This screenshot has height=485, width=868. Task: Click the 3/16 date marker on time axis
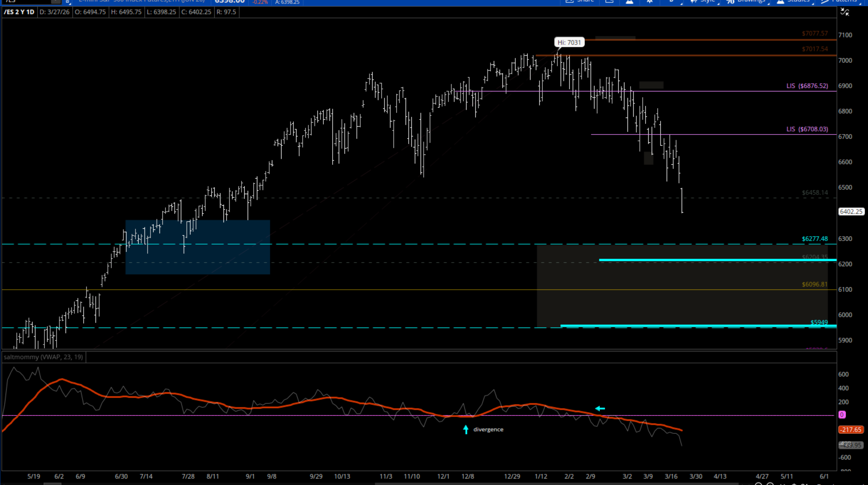click(671, 476)
